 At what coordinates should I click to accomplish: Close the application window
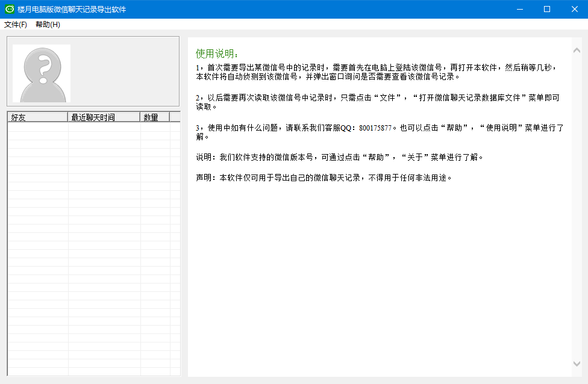click(x=575, y=9)
